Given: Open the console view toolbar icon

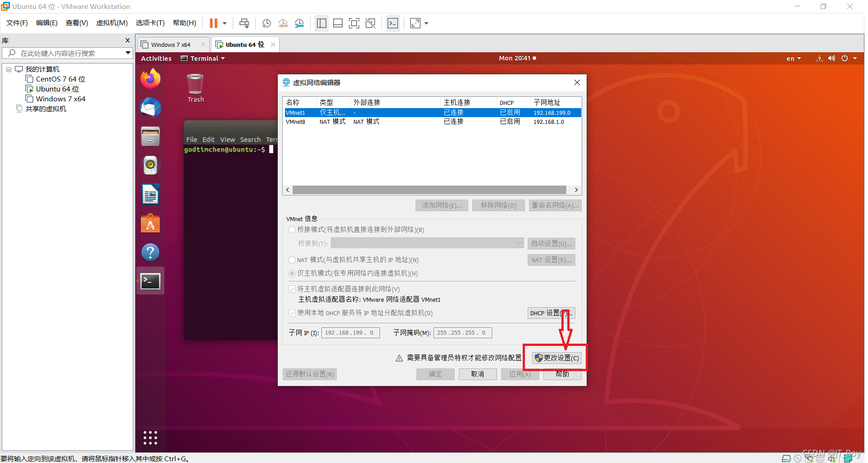Looking at the screenshot, I should [x=393, y=23].
